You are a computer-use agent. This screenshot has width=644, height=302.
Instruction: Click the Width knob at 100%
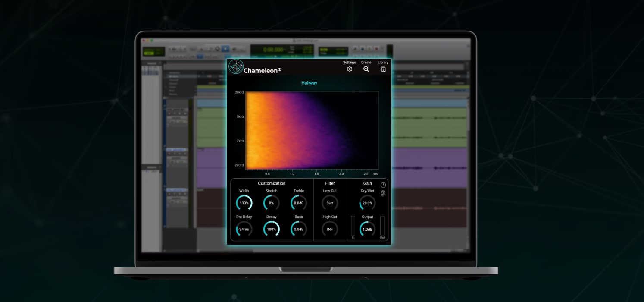click(244, 203)
